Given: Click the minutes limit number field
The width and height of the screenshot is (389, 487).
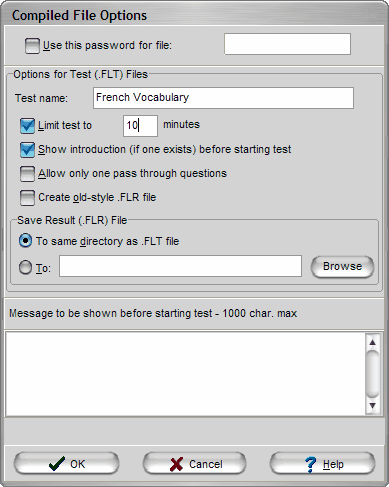Looking at the screenshot, I should (140, 126).
